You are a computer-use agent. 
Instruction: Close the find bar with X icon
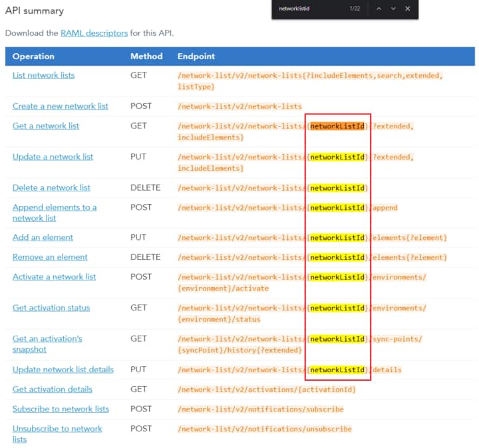point(407,9)
